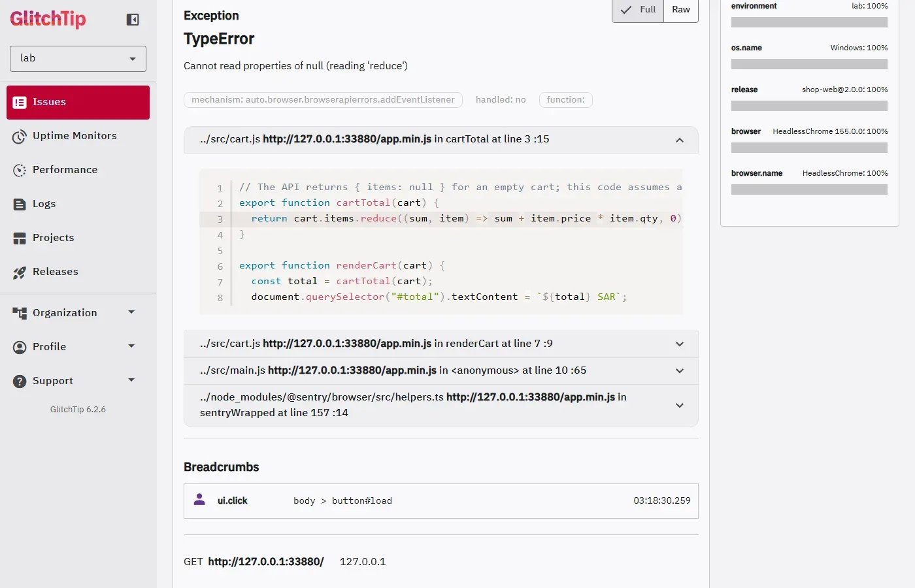Open the GET http://127.0.0.1:33880/ link
This screenshot has width=915, height=588.
click(266, 562)
